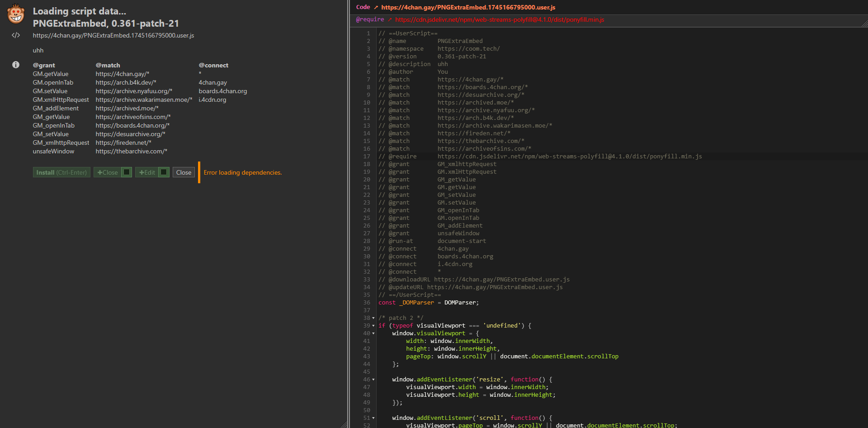This screenshot has height=428, width=868.
Task: Click the Violentmonkey monkey logo
Action: pos(16,14)
